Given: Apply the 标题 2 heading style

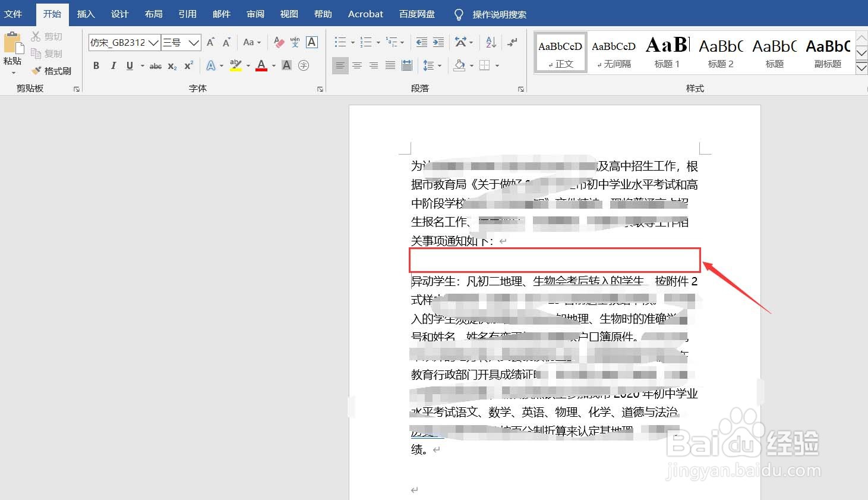Looking at the screenshot, I should tap(721, 52).
